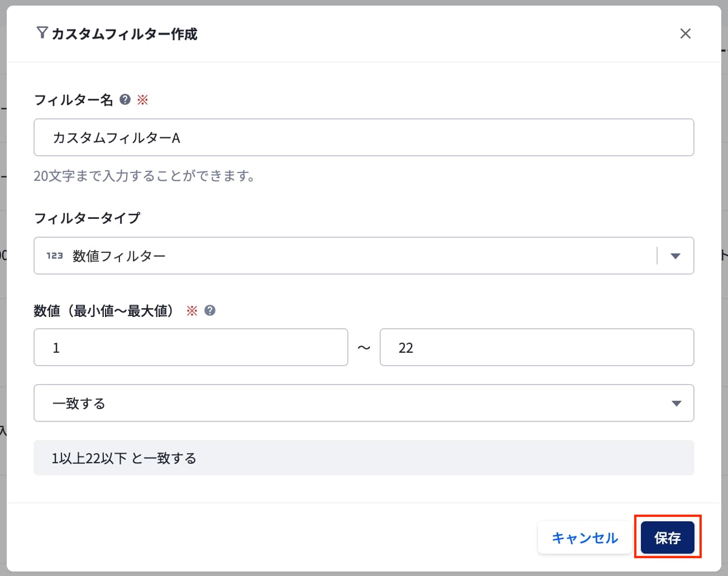Close the カスタムフィルター作成 dialog with X
728x576 pixels.
pos(685,33)
